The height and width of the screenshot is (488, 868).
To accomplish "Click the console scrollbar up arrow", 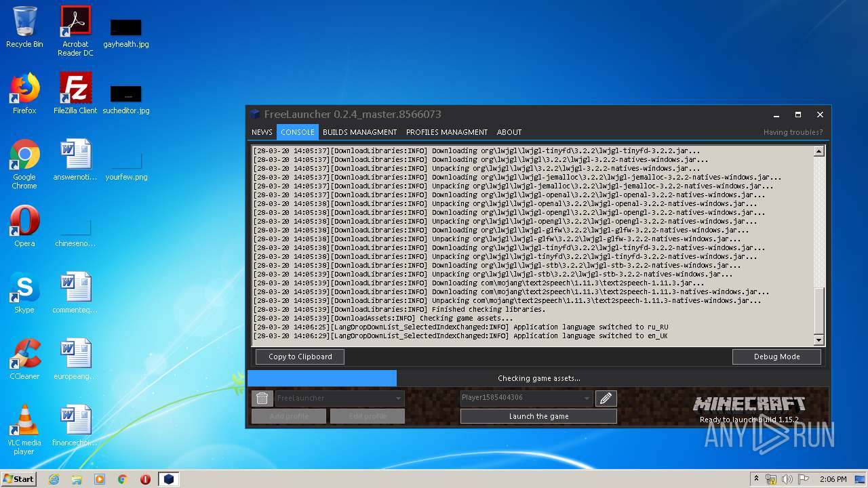I will [818, 151].
